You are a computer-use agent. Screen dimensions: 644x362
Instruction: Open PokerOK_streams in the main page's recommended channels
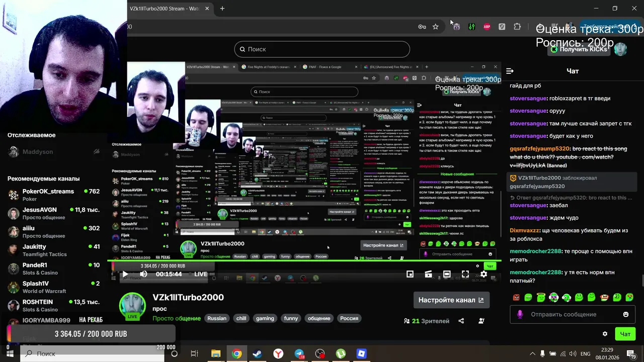click(54, 195)
